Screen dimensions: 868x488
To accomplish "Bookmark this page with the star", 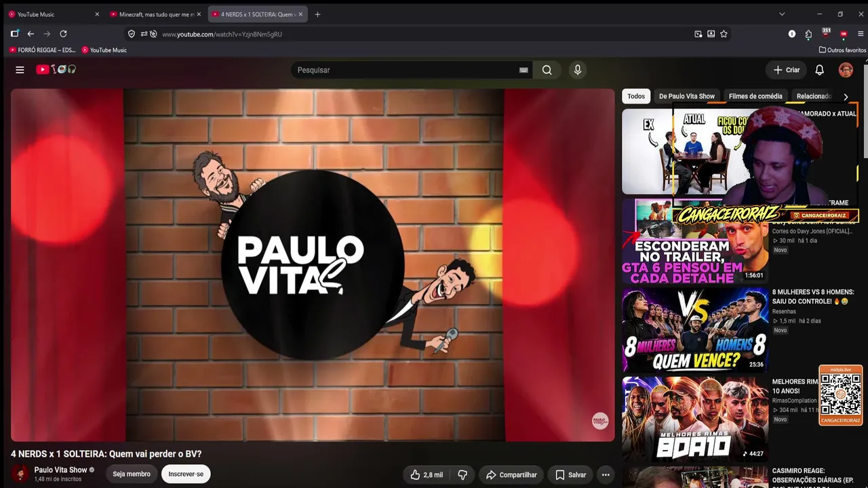I will pos(724,34).
